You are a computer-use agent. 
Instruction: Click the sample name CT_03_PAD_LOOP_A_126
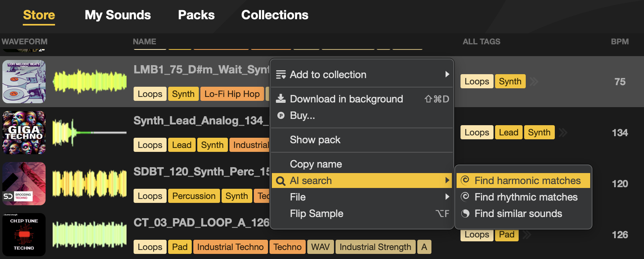click(202, 223)
